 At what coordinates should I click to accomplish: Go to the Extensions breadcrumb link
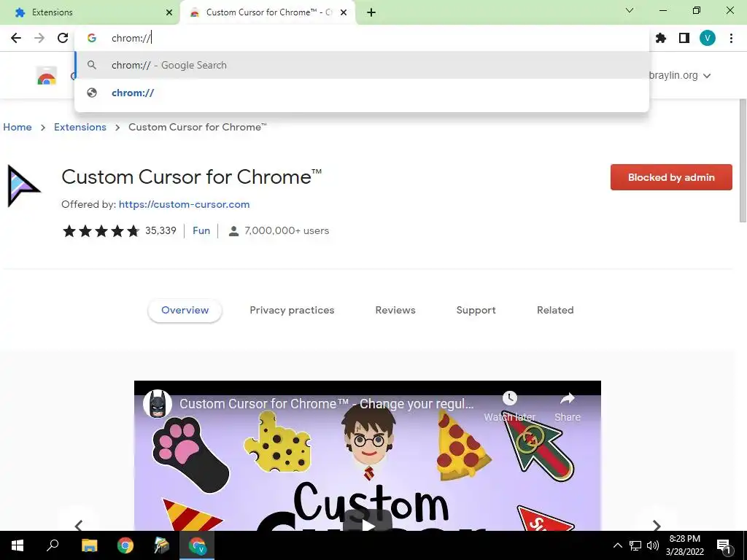(80, 127)
